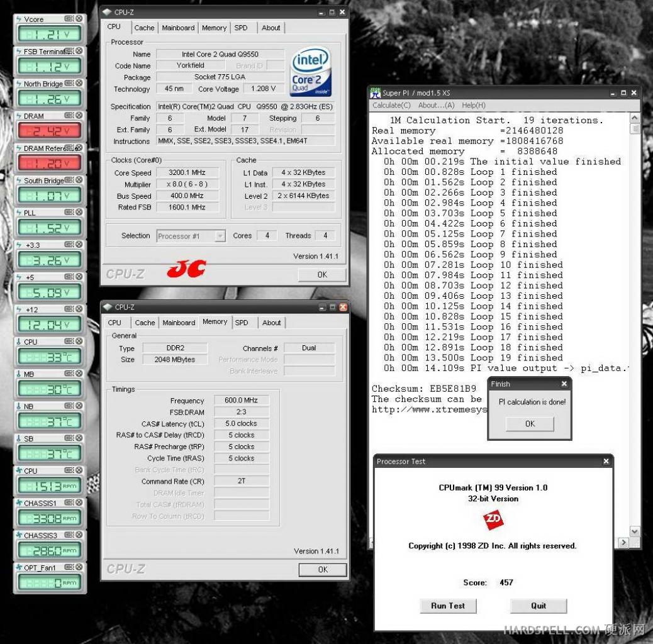Open Calculate(C) menu in Super PI

391,105
